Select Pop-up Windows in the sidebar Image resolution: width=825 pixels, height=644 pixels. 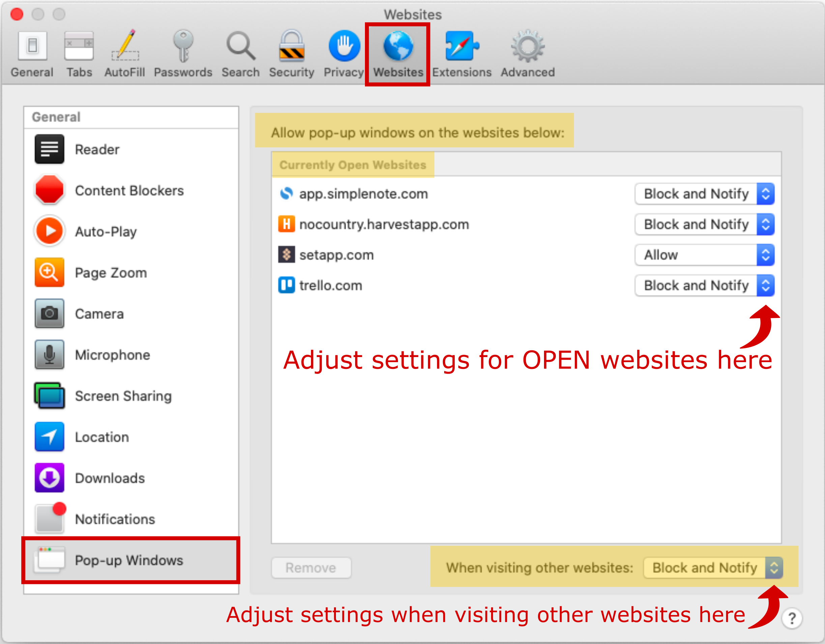pyautogui.click(x=129, y=560)
